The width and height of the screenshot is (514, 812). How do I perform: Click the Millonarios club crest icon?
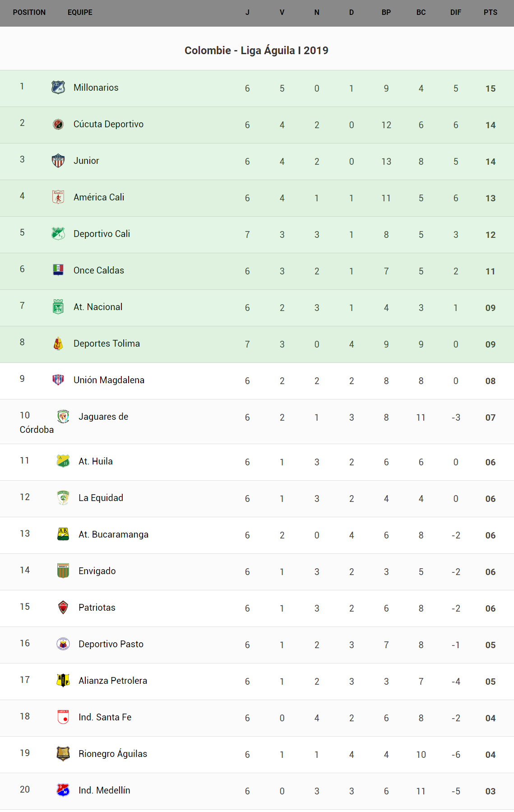click(58, 87)
